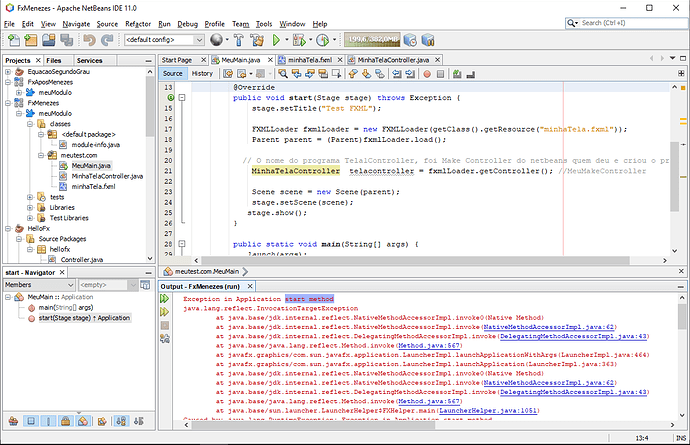Image resolution: width=690 pixels, height=445 pixels.
Task: Click the Find Selection magnifier icon in editor
Action: [x=283, y=74]
